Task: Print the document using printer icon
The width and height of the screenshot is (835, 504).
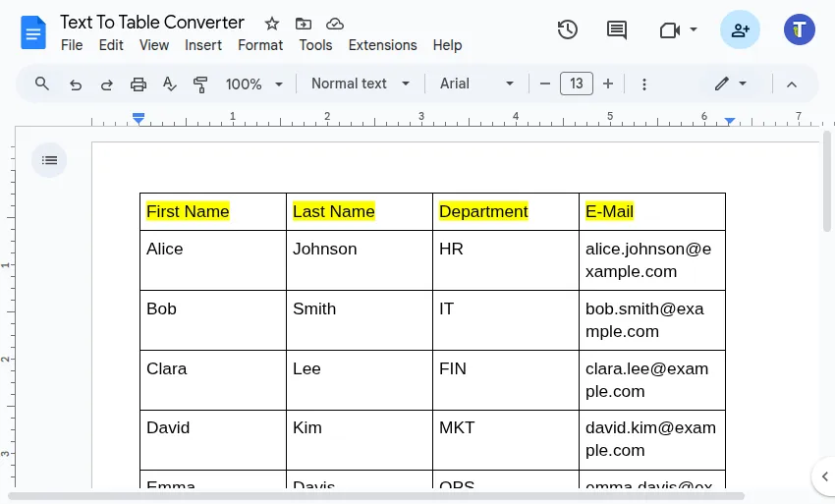Action: pos(139,84)
